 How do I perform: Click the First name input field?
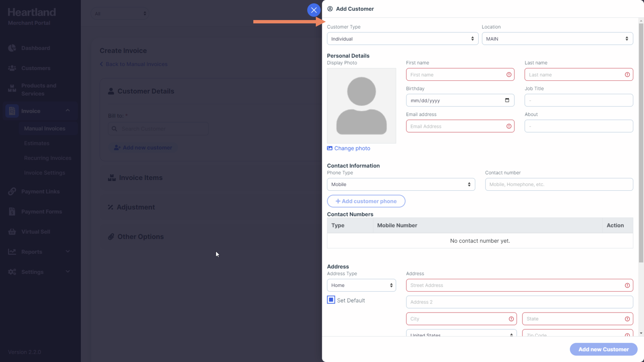[x=456, y=75]
